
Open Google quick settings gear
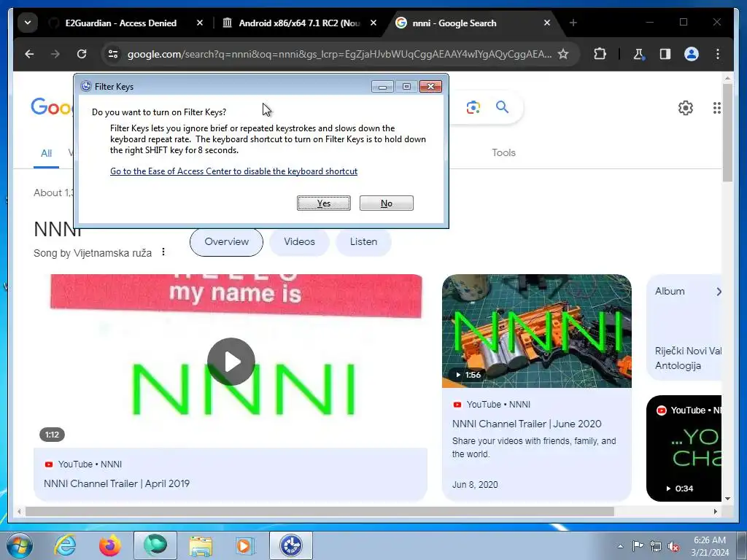pyautogui.click(x=685, y=108)
